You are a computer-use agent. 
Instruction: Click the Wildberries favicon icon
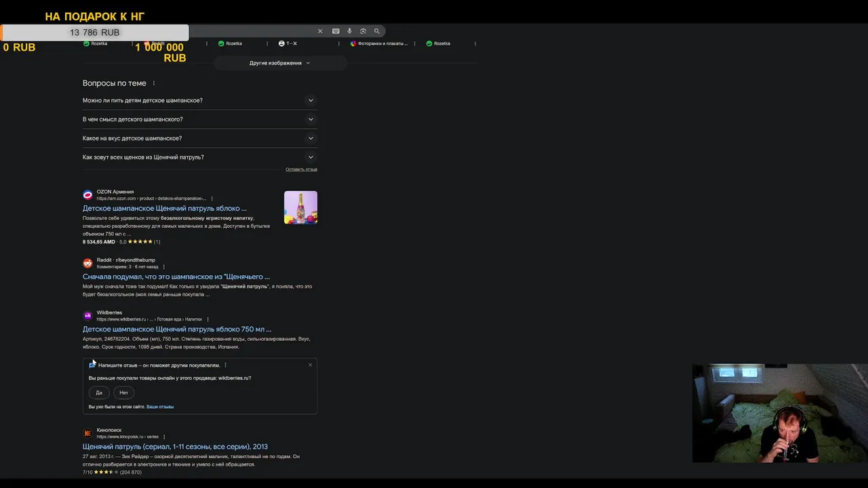click(87, 316)
